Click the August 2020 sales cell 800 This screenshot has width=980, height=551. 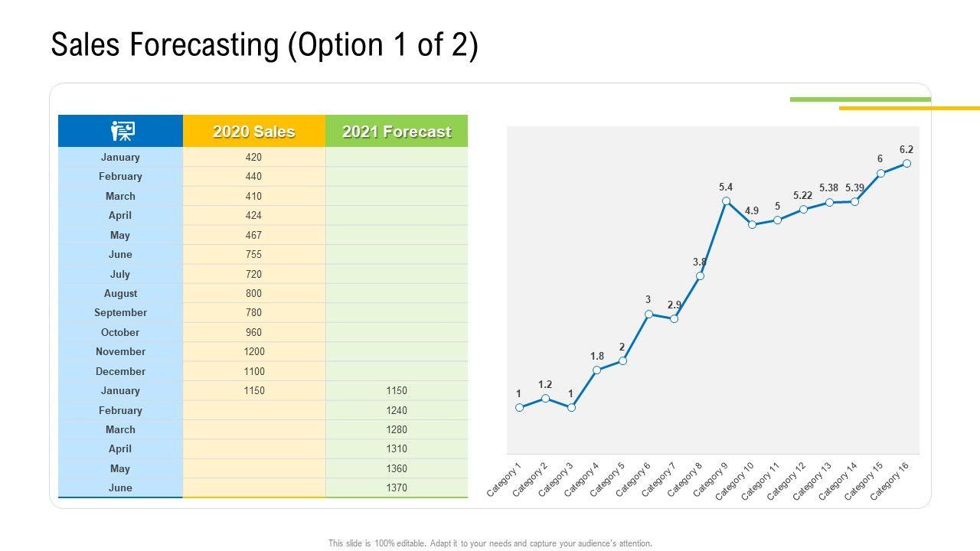pyautogui.click(x=253, y=293)
